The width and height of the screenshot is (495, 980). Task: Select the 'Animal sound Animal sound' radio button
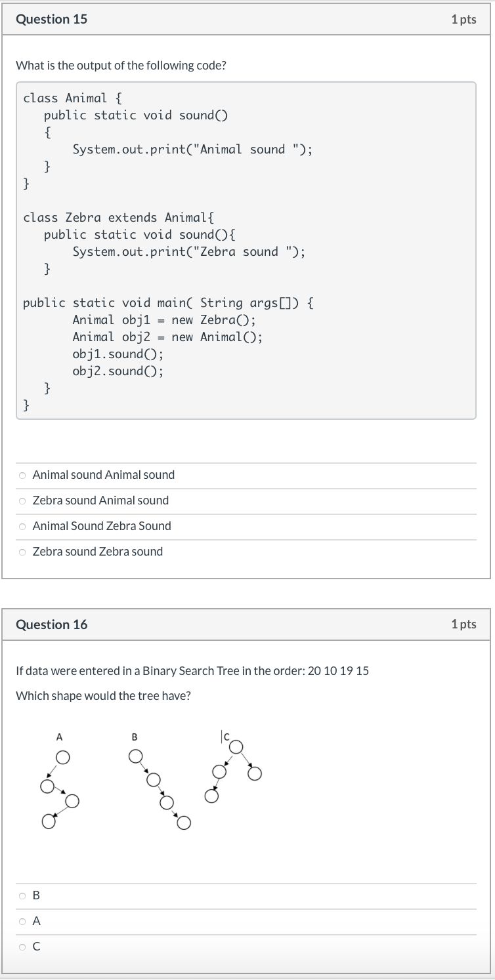pos(22,475)
